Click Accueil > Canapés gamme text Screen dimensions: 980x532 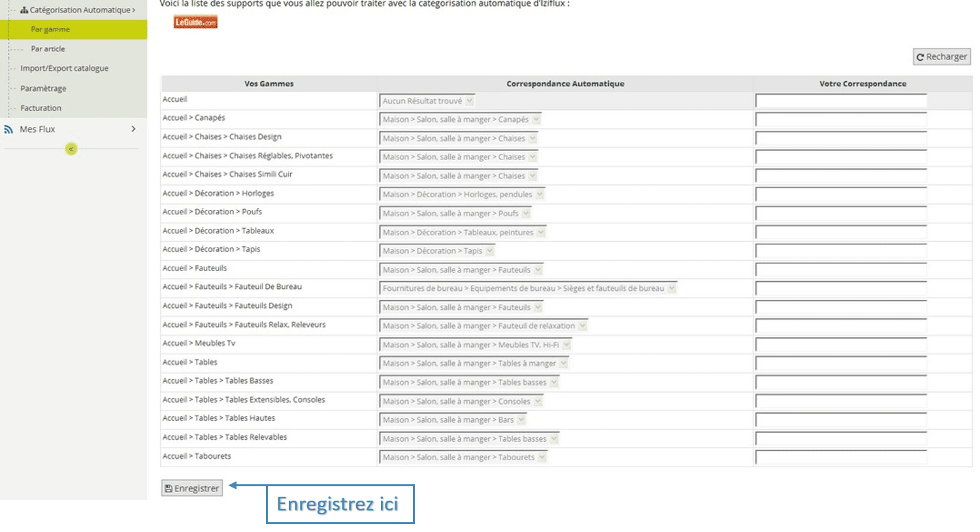point(194,118)
